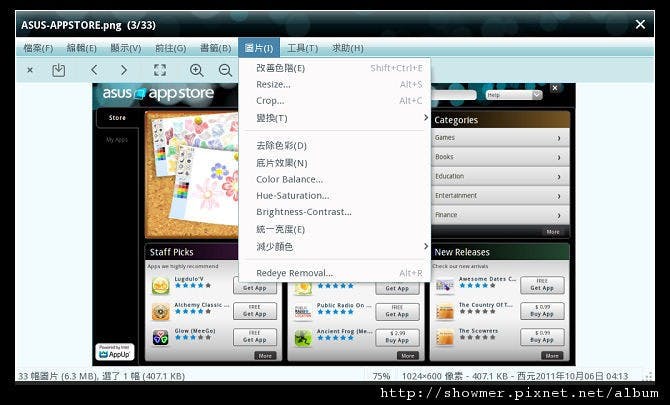Go to the previous image arrow
This screenshot has height=405, width=670.
point(94,70)
